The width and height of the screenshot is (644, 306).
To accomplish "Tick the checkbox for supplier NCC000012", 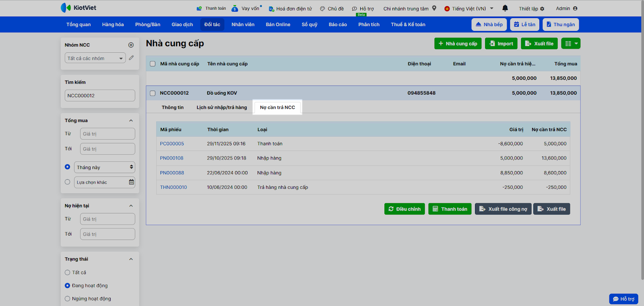I will click(x=153, y=93).
